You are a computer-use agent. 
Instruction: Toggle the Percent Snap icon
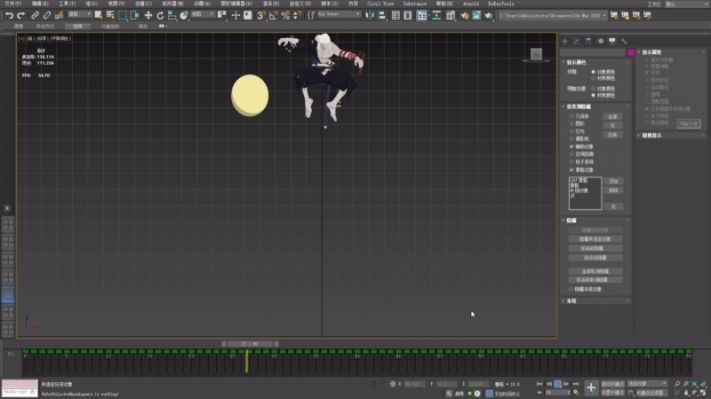coord(285,15)
